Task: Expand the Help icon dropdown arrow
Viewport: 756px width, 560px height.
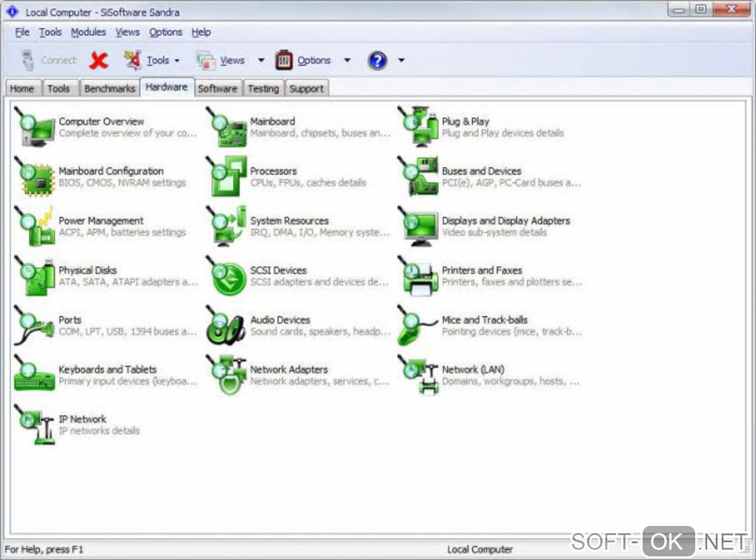Action: click(x=401, y=60)
